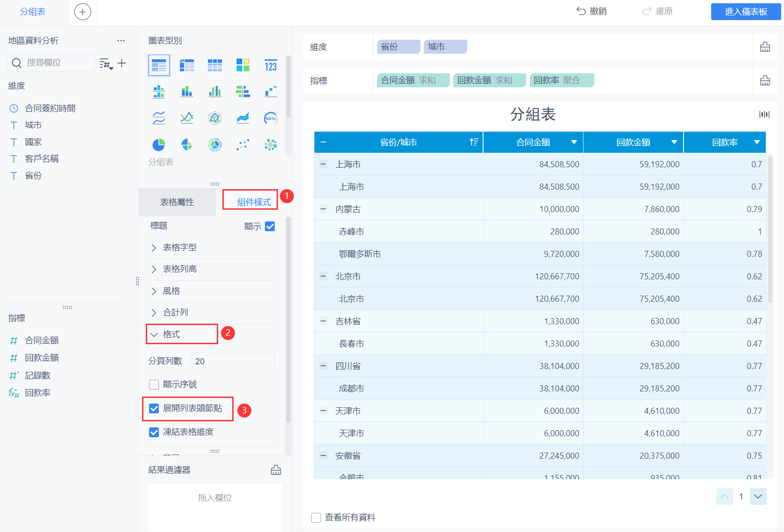The width and height of the screenshot is (784, 532).
Task: Click the 省份/城市 sort icon
Action: [474, 142]
